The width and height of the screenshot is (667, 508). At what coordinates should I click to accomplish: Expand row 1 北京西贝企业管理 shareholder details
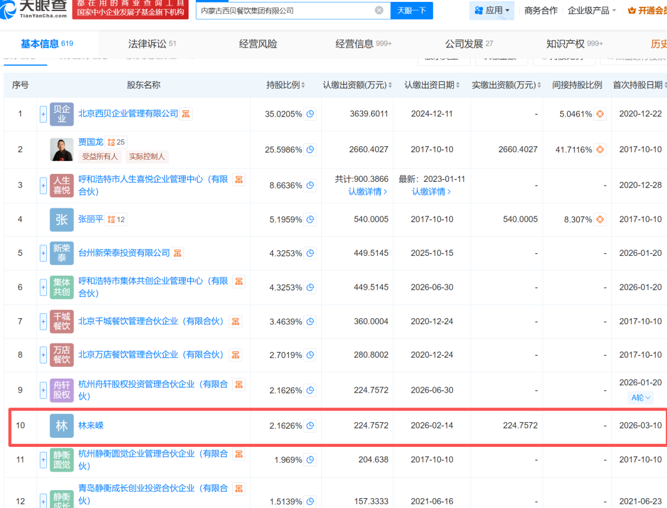pos(43,114)
